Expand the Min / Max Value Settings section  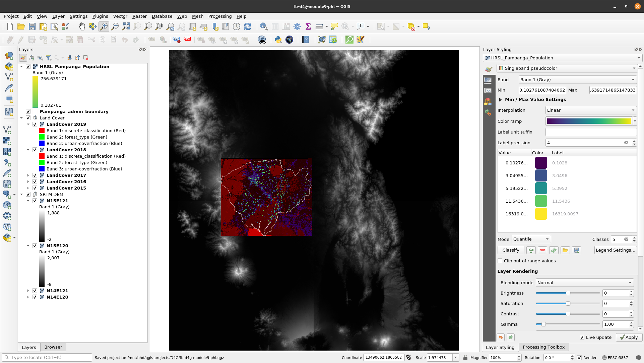click(x=500, y=99)
